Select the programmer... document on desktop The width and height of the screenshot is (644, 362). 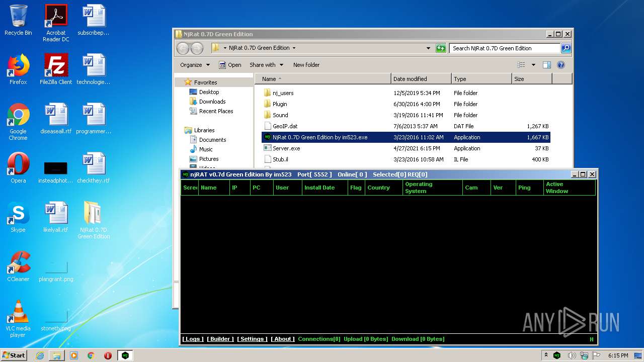coord(94,119)
